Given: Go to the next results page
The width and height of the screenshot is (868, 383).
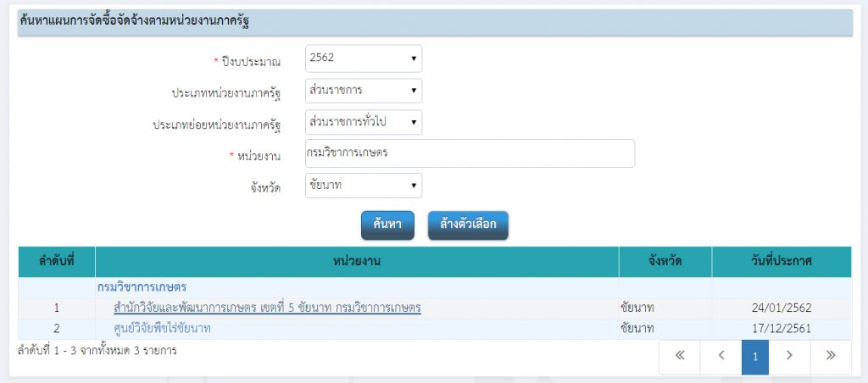Looking at the screenshot, I should (x=789, y=357).
